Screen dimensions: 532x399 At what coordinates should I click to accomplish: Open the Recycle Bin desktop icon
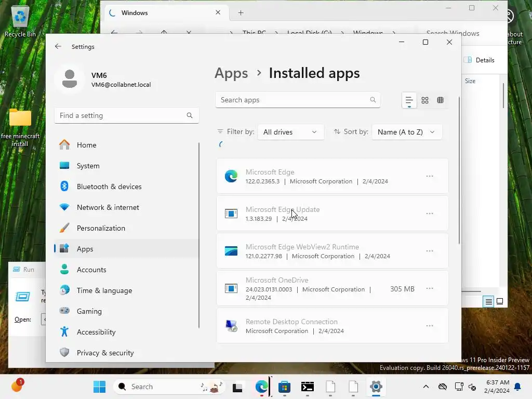20,21
